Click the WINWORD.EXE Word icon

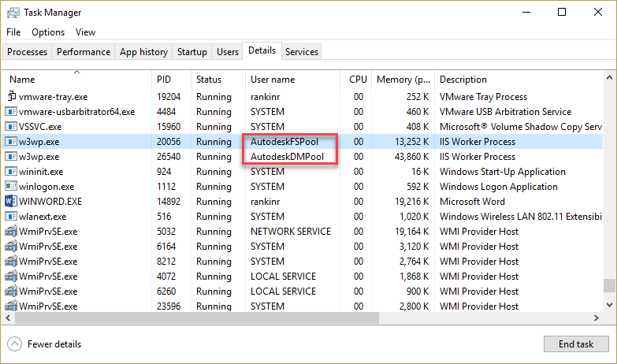coord(11,202)
